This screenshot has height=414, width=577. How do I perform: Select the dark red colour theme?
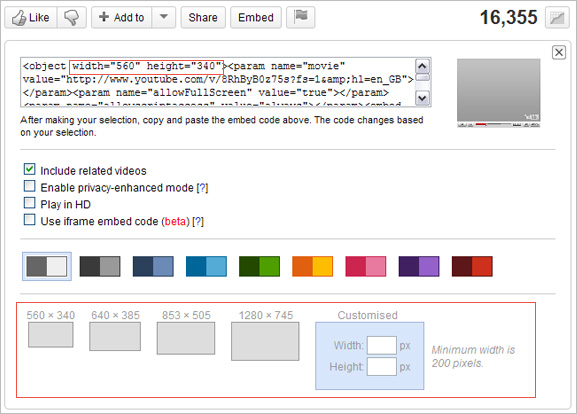point(472,266)
